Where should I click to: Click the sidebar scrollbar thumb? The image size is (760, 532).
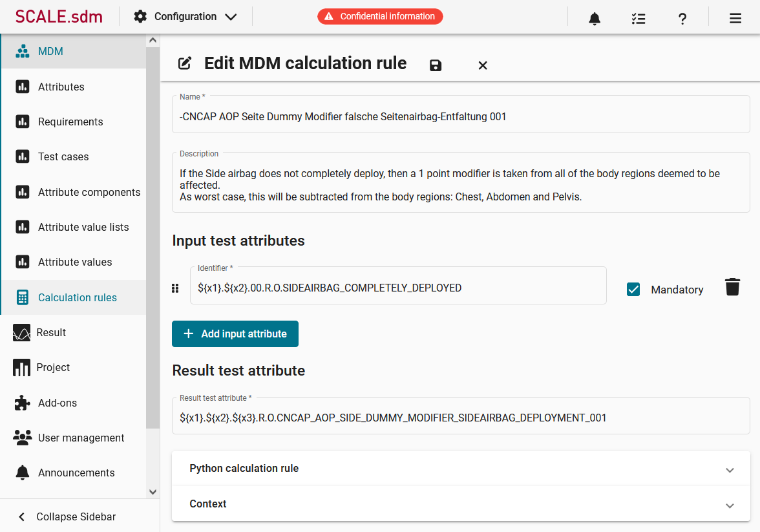tap(153, 238)
